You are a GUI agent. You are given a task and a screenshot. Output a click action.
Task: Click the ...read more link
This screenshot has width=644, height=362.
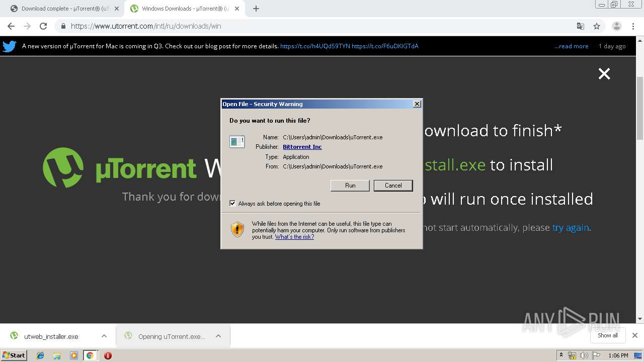(x=571, y=46)
